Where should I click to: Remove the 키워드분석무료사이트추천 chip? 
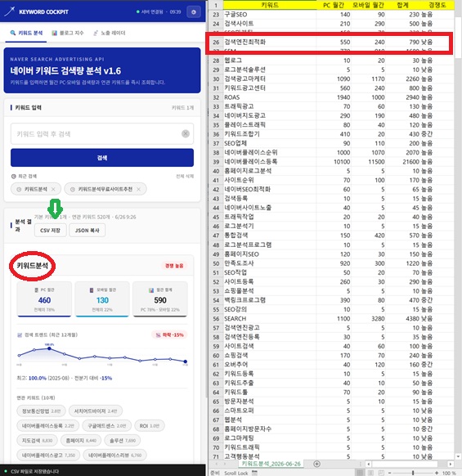(139, 189)
